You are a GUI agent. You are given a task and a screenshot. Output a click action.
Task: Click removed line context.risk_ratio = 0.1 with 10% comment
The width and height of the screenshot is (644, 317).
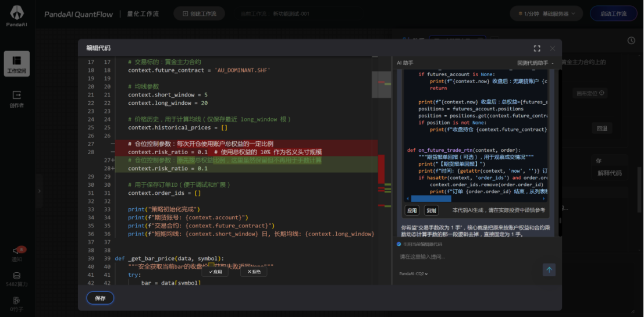click(225, 152)
